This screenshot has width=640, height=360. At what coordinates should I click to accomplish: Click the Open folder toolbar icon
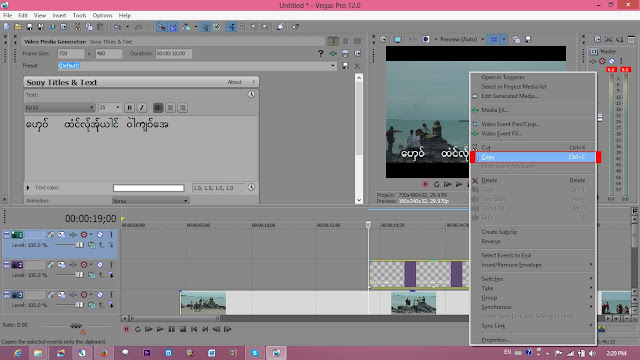[x=18, y=27]
